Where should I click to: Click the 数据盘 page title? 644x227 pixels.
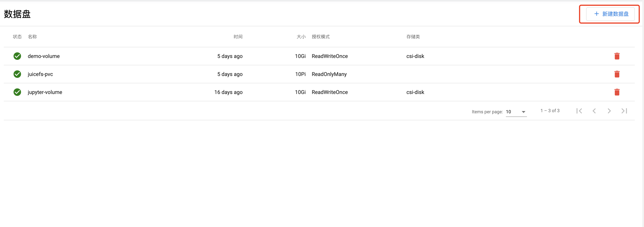tap(17, 14)
